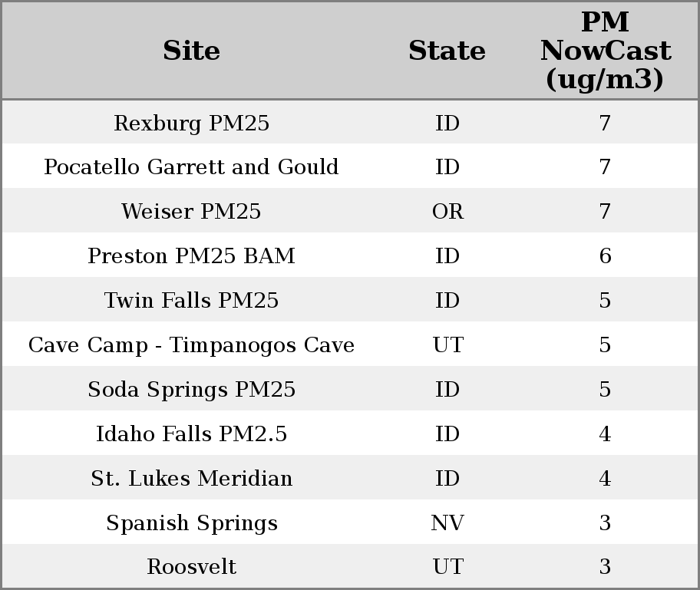Click Pocatello Garrett and Gould cell
The width and height of the screenshot is (700, 590).
[191, 167]
